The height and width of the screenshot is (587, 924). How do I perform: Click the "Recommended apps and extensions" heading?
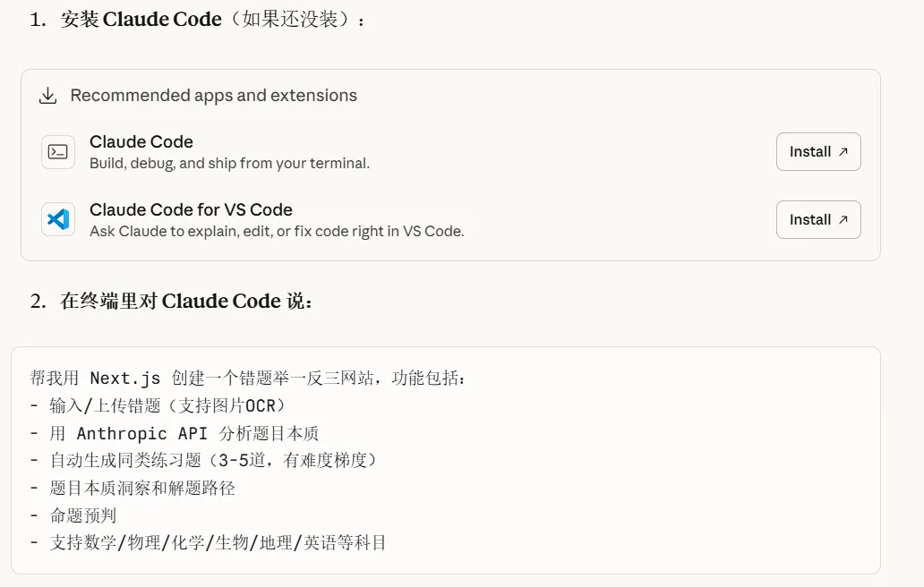click(x=213, y=96)
